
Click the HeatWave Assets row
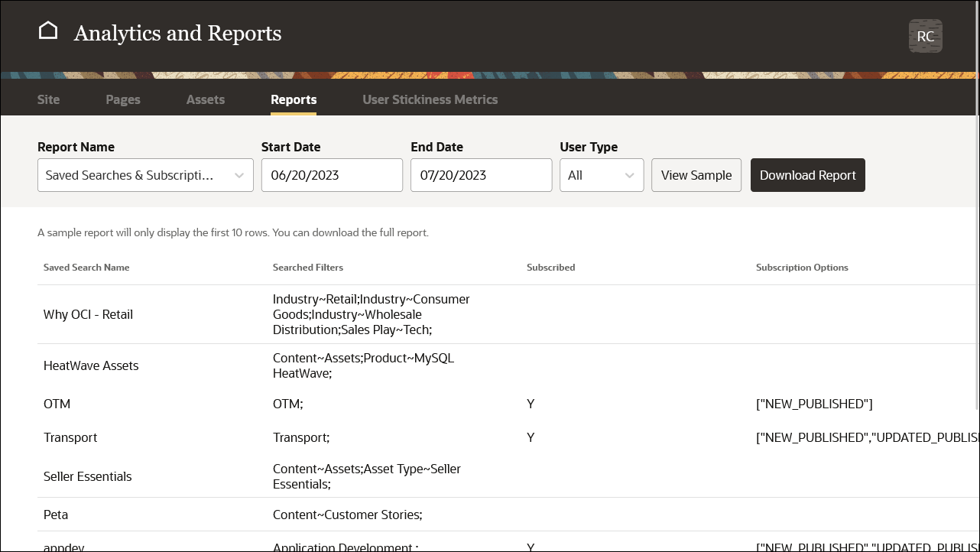click(x=91, y=365)
